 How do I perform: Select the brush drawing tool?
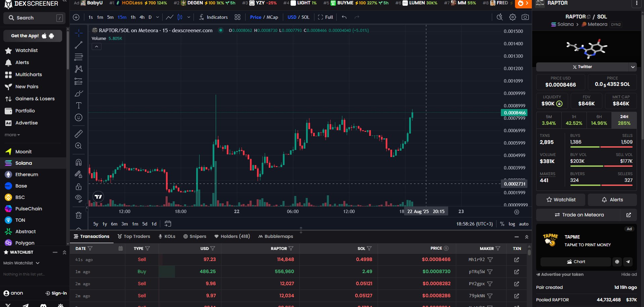click(x=79, y=93)
